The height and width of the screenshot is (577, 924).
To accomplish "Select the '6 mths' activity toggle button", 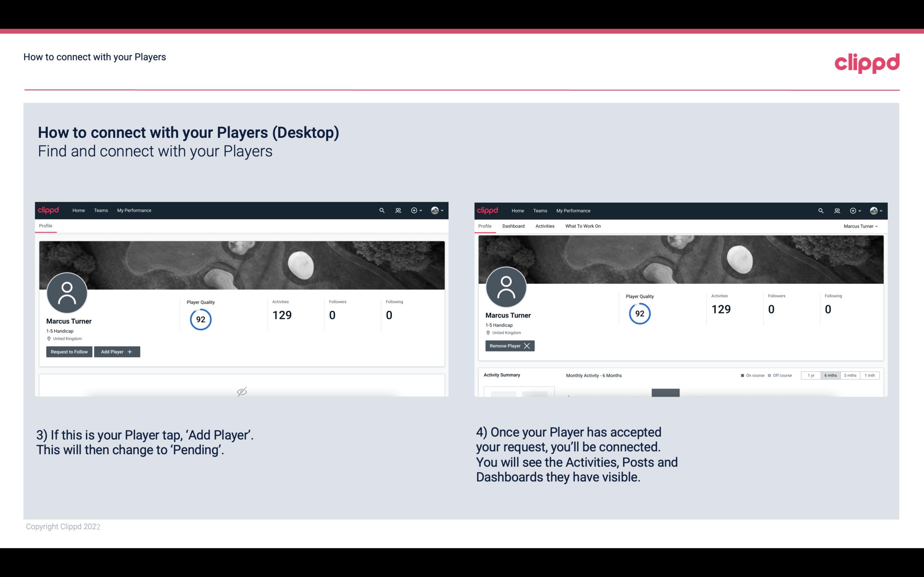I will 830,375.
